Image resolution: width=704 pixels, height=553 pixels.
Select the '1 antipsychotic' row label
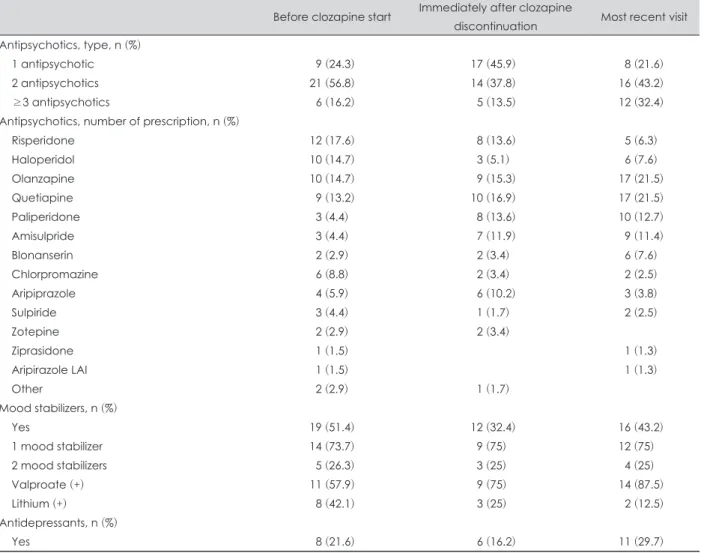[x=53, y=64]
